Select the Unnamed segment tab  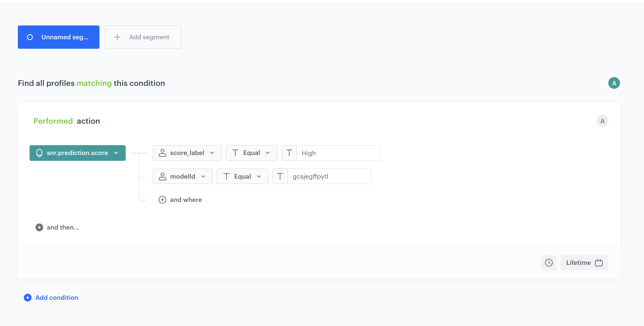click(x=59, y=37)
